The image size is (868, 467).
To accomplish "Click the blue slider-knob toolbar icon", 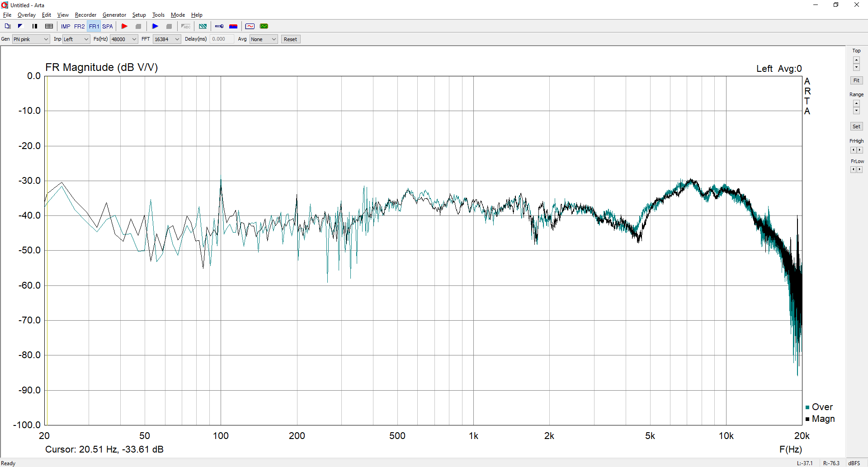I will 219,26.
